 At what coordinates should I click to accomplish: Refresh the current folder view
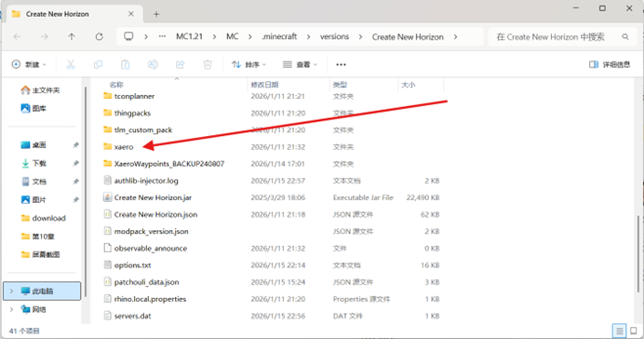pyautogui.click(x=100, y=36)
